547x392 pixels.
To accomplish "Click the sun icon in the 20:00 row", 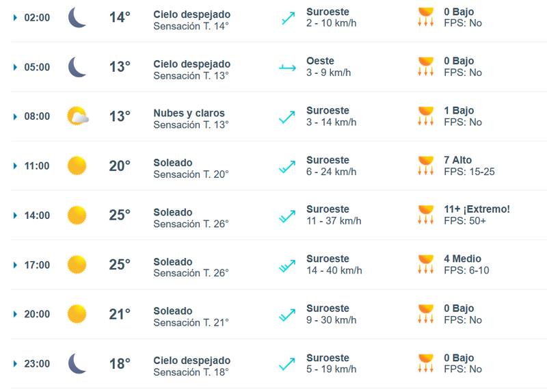I will click(77, 314).
